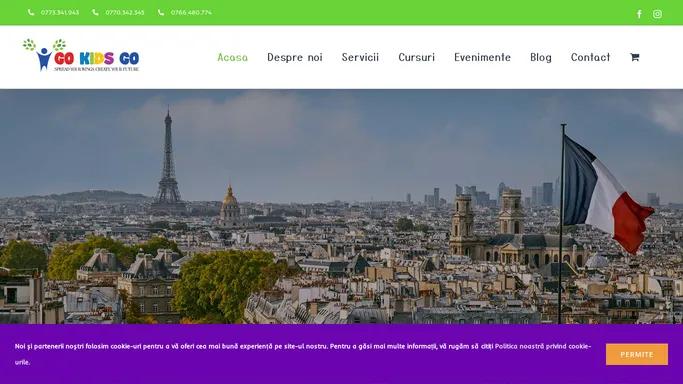Screen dimensions: 683x384
Task: Click the Go Kids Go logo
Action: coord(81,55)
